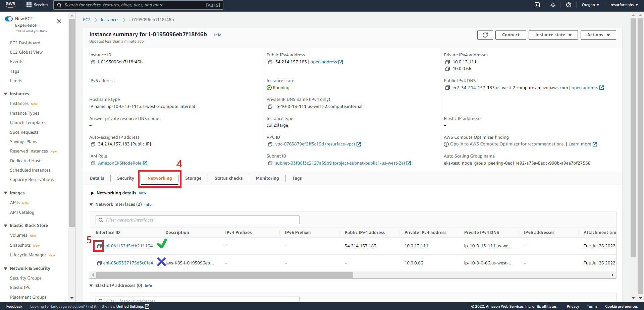Copy the VPC ID

pyautogui.click(x=270, y=144)
